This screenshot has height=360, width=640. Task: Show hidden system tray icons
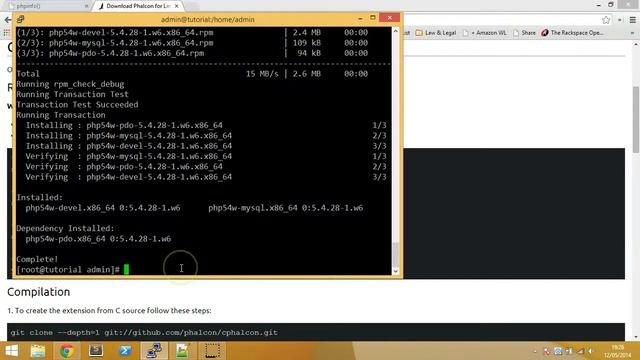(x=535, y=351)
